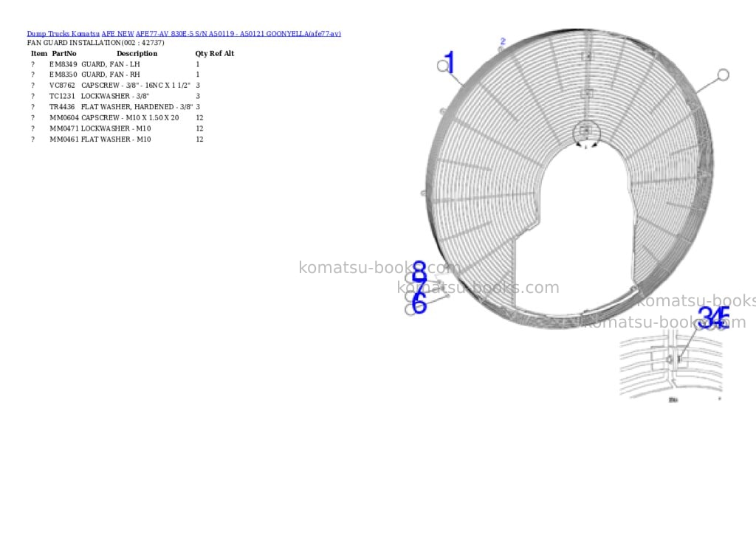Viewport: 756px width, 535px height.
Task: Select part number MM0604
Action: [64, 117]
